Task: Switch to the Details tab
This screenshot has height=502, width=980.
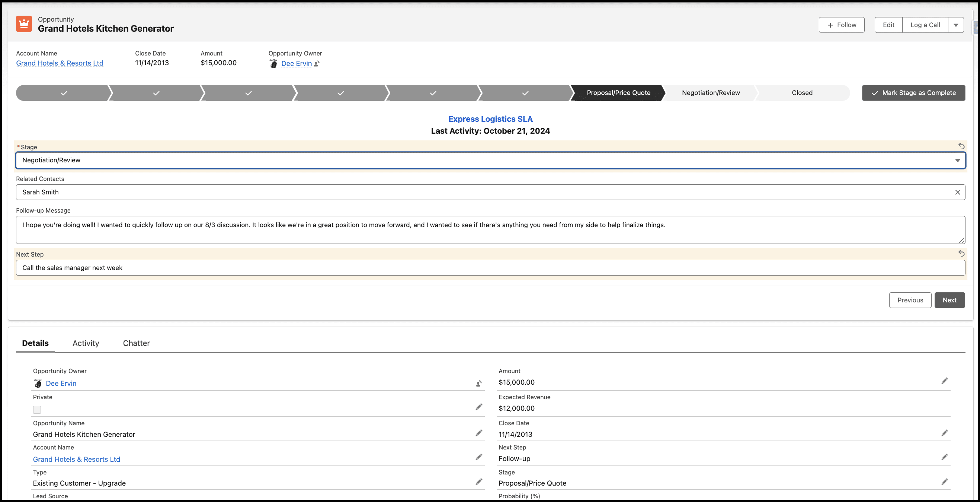Action: click(x=35, y=343)
